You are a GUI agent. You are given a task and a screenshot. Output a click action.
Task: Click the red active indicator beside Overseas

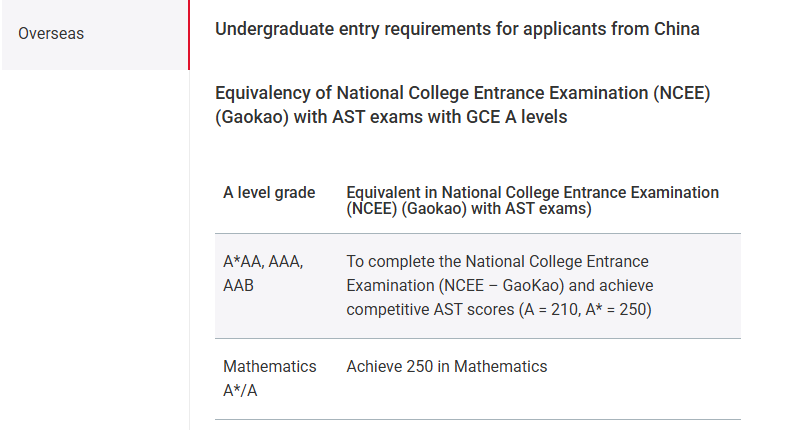[x=189, y=34]
